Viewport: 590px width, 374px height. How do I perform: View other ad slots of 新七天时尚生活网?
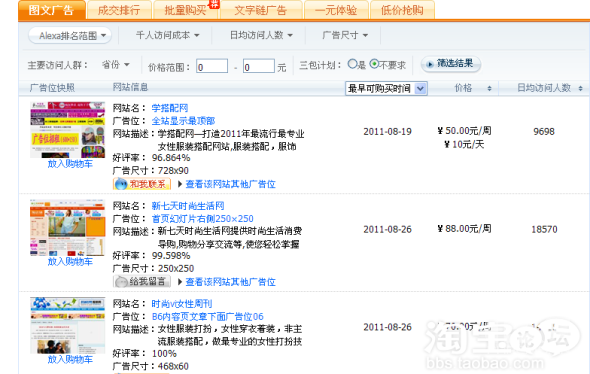coord(230,282)
